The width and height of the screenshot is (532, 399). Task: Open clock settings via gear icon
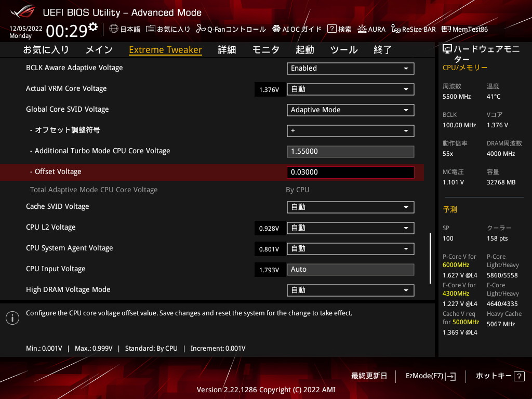pyautogui.click(x=93, y=26)
